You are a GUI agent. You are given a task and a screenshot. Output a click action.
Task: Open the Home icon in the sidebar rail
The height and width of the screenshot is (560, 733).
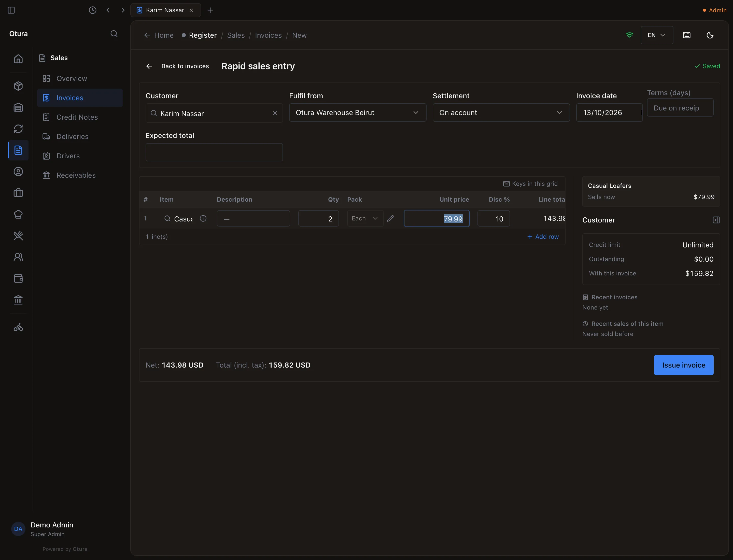[18, 59]
